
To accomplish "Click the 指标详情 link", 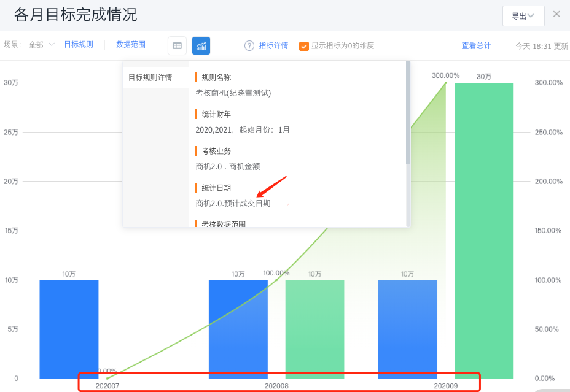I will pyautogui.click(x=273, y=45).
